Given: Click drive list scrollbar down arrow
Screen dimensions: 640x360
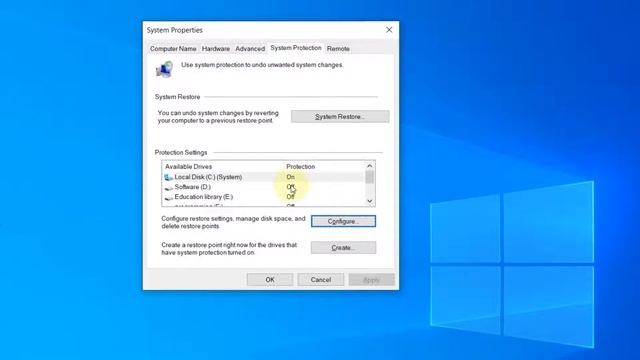Looking at the screenshot, I should click(369, 201).
